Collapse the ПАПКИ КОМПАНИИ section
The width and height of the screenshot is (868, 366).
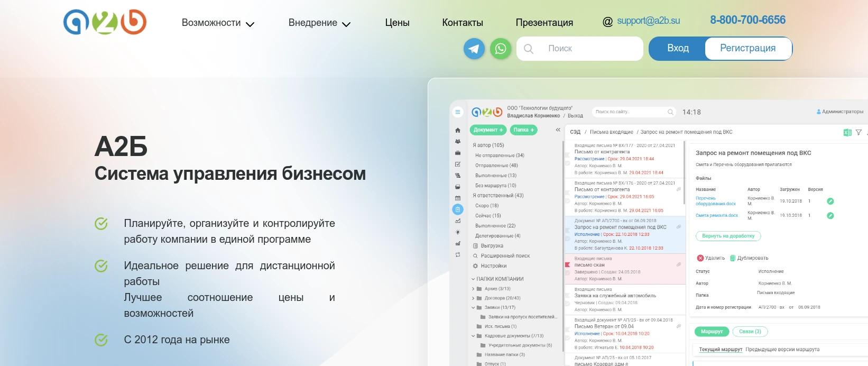tap(473, 279)
